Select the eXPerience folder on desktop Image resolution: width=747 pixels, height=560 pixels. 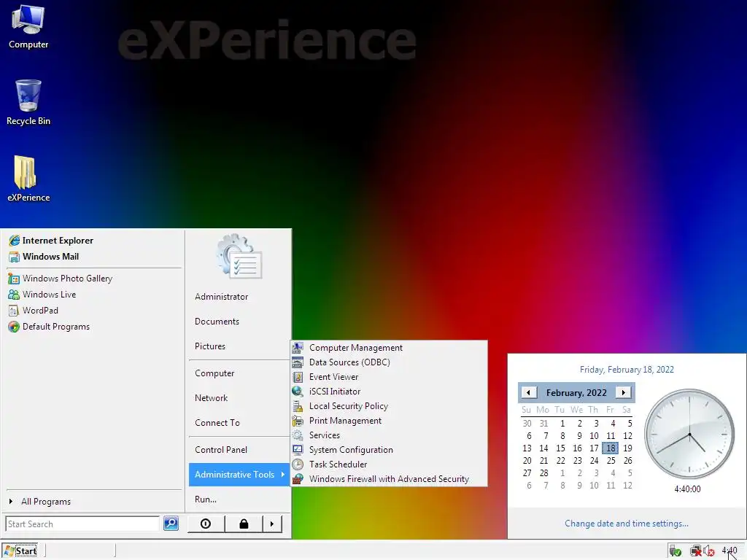tap(28, 179)
